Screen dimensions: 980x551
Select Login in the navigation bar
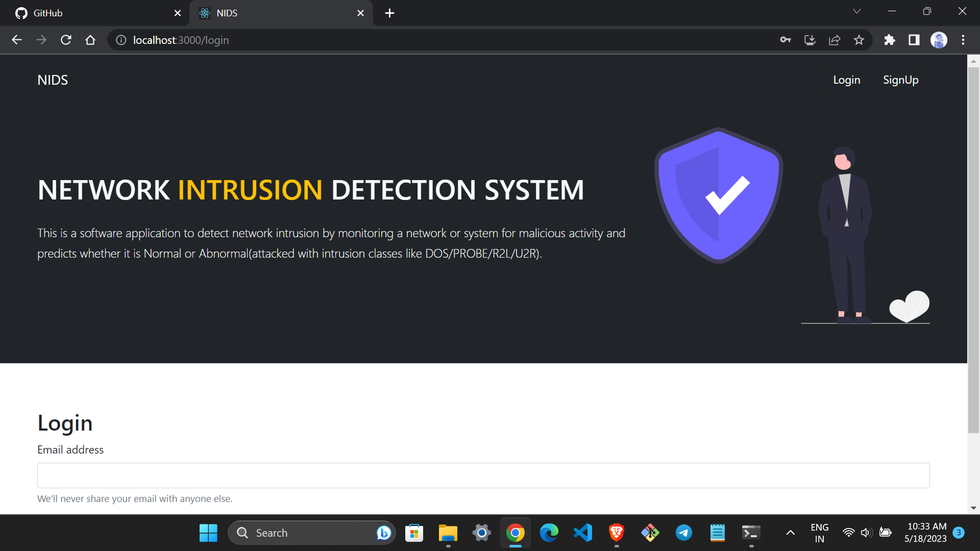pos(846,80)
